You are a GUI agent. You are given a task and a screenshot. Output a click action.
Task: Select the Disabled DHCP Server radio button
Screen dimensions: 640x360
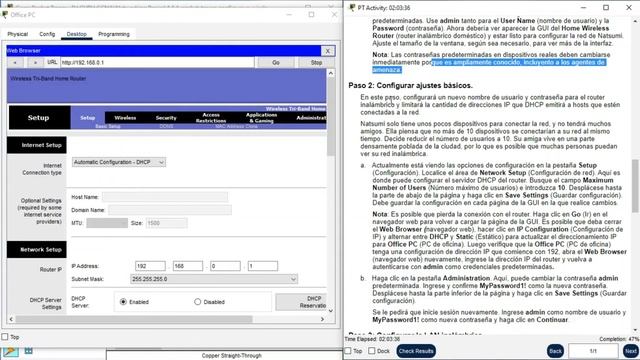(x=198, y=302)
